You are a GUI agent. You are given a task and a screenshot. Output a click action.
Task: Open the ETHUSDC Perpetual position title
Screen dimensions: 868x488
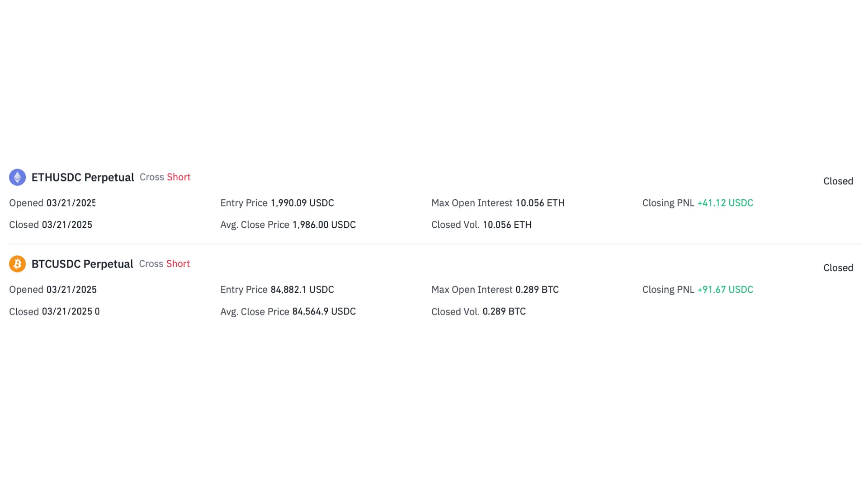click(83, 177)
